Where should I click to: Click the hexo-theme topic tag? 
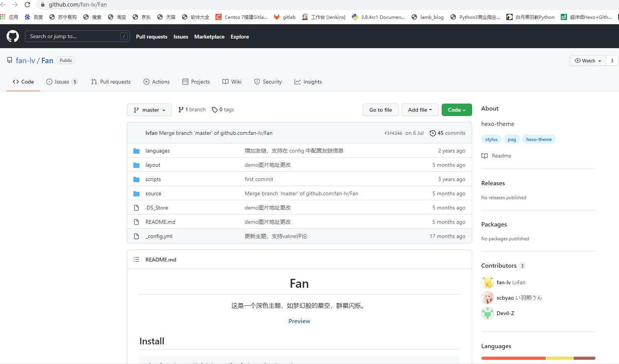coord(539,139)
